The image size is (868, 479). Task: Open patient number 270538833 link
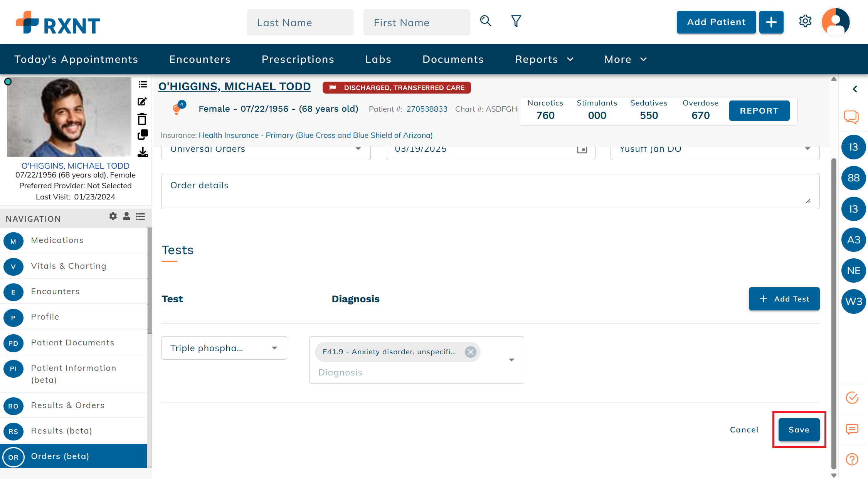pyautogui.click(x=427, y=109)
